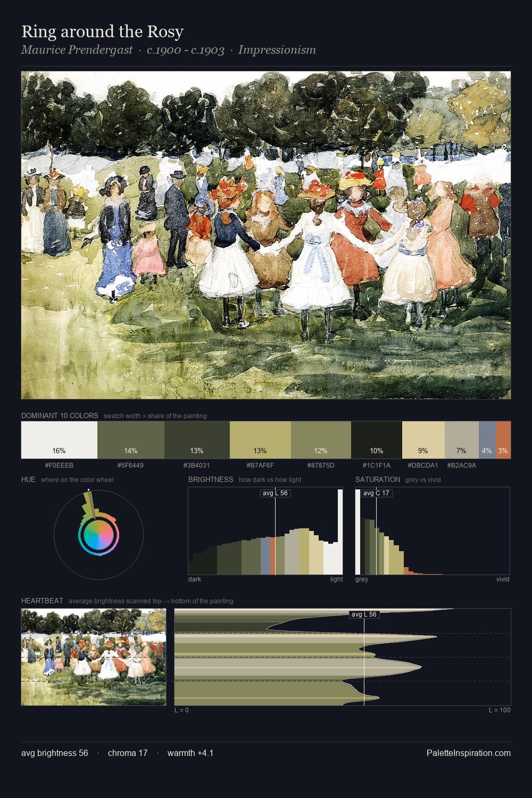Click the "dark" axis label

click(195, 579)
